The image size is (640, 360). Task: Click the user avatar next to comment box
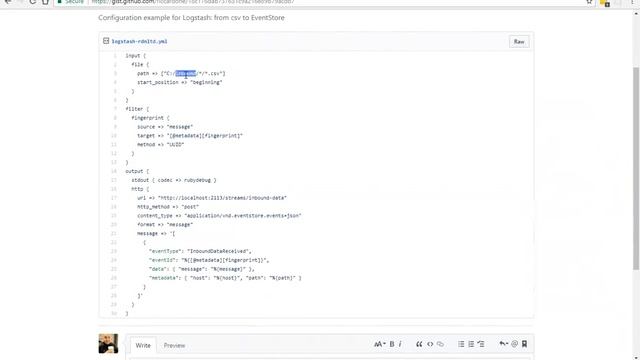pyautogui.click(x=108, y=343)
